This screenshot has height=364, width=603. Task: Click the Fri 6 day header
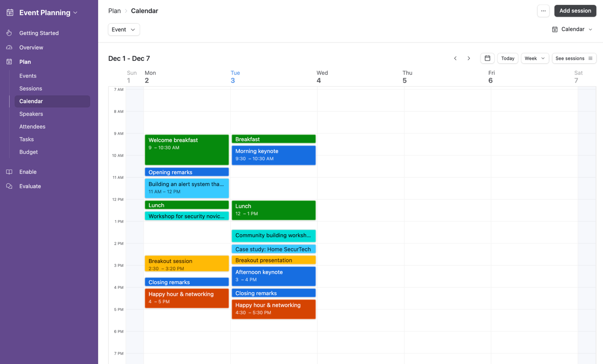point(491,77)
